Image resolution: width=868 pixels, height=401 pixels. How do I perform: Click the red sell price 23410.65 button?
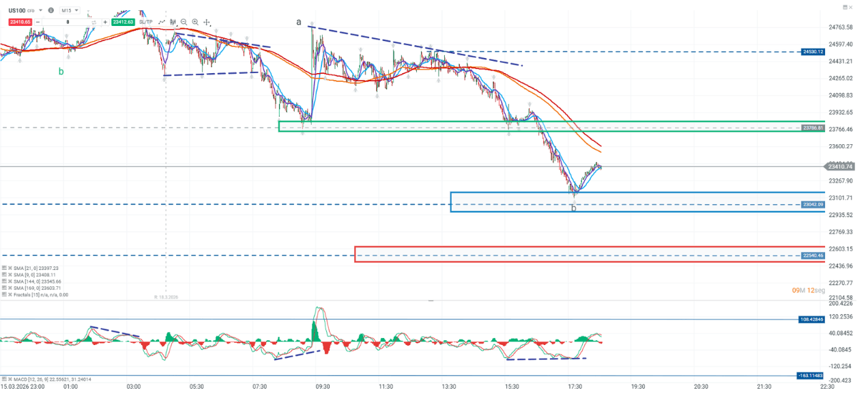(x=18, y=22)
